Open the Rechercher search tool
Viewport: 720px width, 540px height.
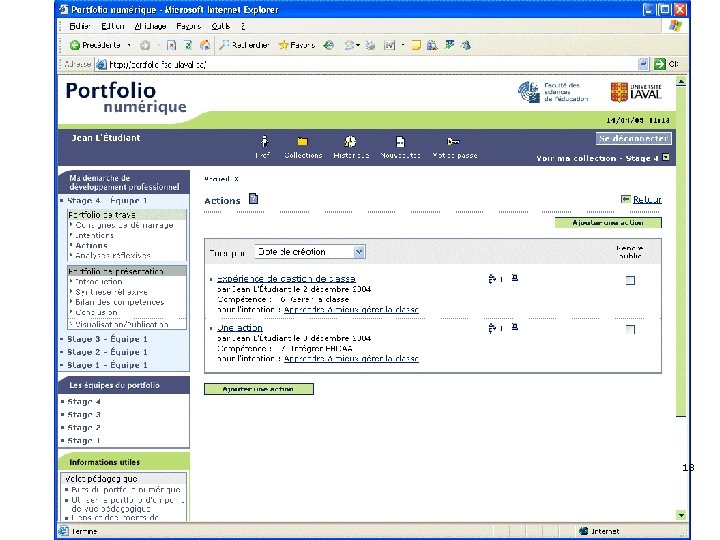pyautogui.click(x=244, y=45)
